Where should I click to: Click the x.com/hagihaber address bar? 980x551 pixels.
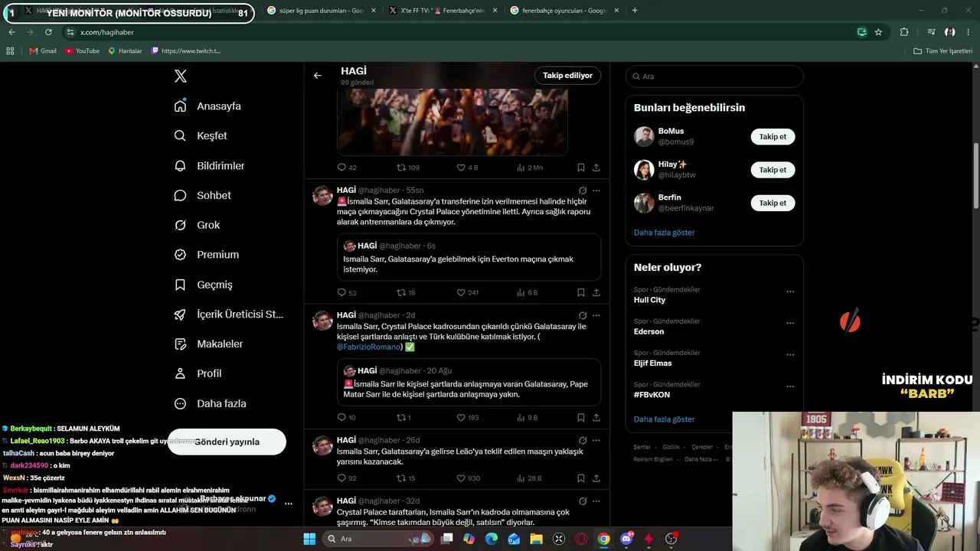tap(459, 32)
